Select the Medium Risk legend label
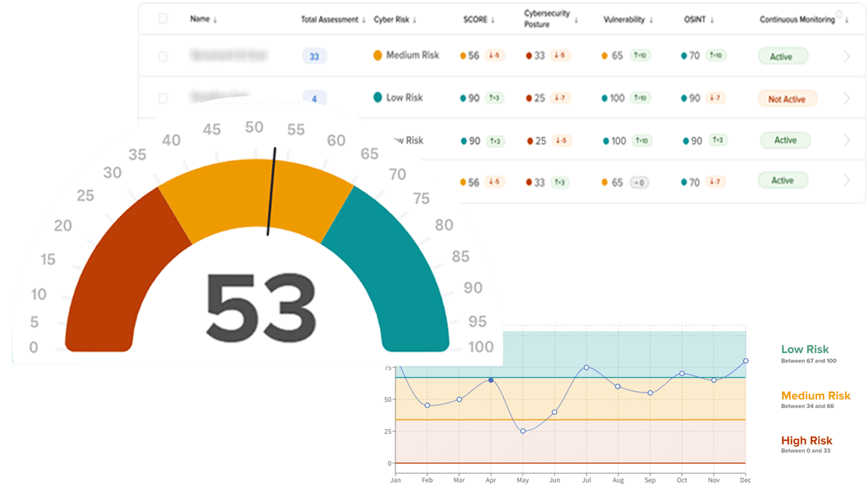The width and height of the screenshot is (868, 488). pos(816,396)
